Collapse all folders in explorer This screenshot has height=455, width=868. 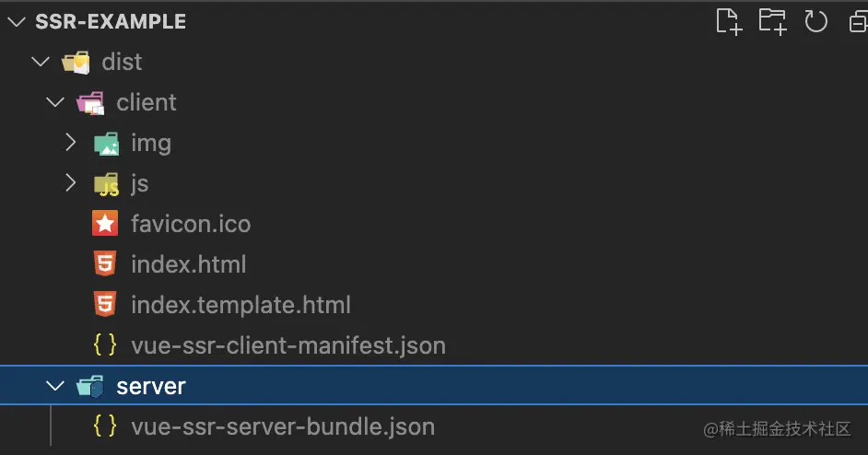tap(857, 22)
